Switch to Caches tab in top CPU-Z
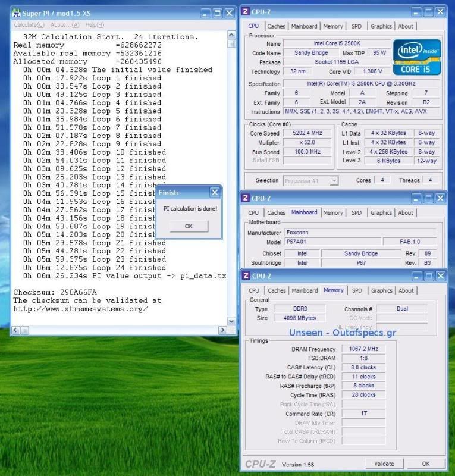Image resolution: width=455 pixels, height=476 pixels. click(x=276, y=26)
